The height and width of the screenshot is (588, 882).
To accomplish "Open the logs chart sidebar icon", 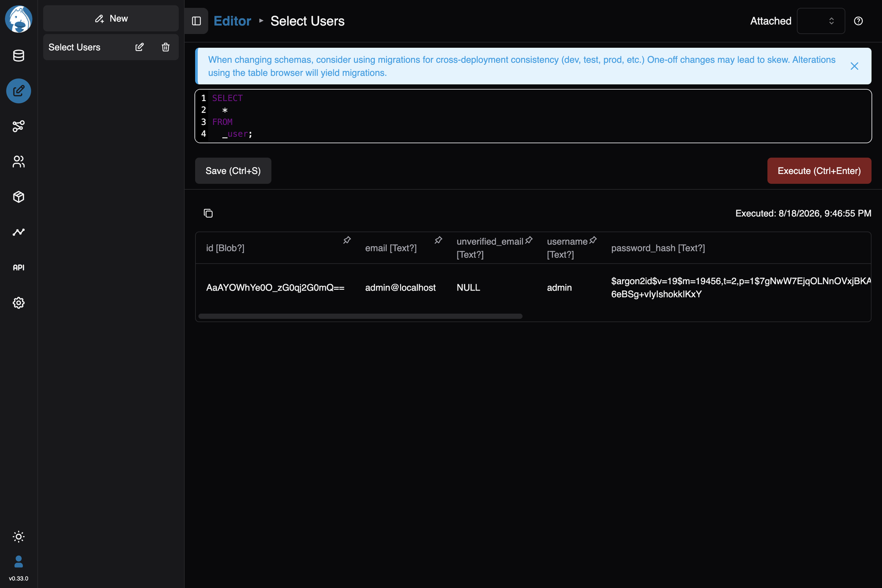I will pyautogui.click(x=18, y=232).
